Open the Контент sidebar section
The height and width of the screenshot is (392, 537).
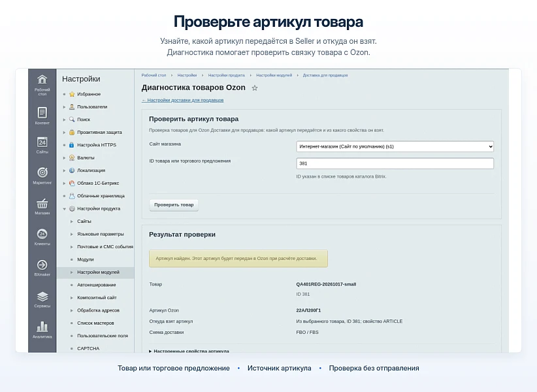pyautogui.click(x=42, y=116)
